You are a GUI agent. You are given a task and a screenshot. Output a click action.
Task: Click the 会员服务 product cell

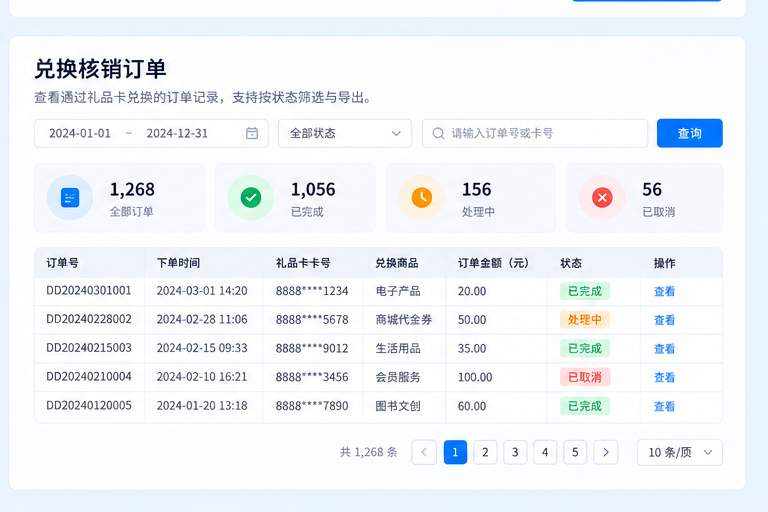(398, 377)
